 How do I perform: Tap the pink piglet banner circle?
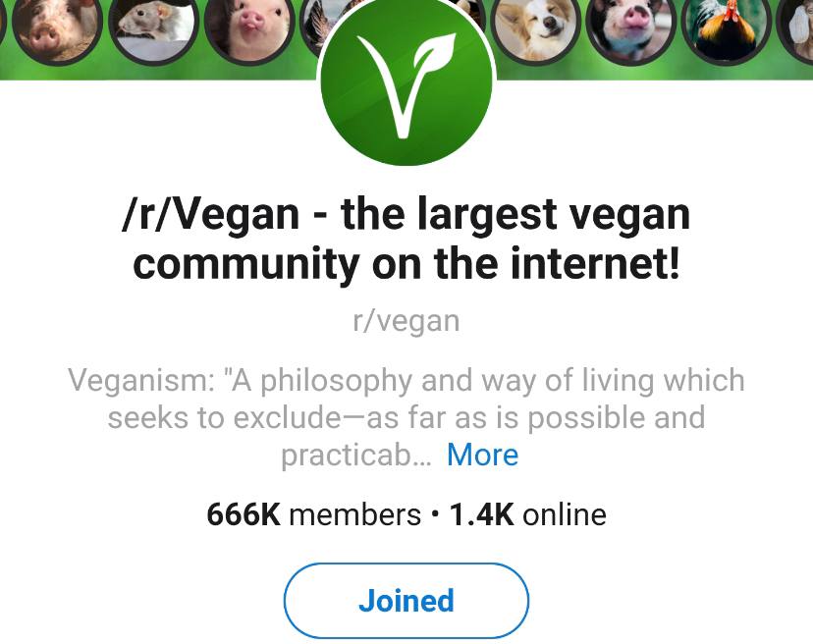point(249,28)
